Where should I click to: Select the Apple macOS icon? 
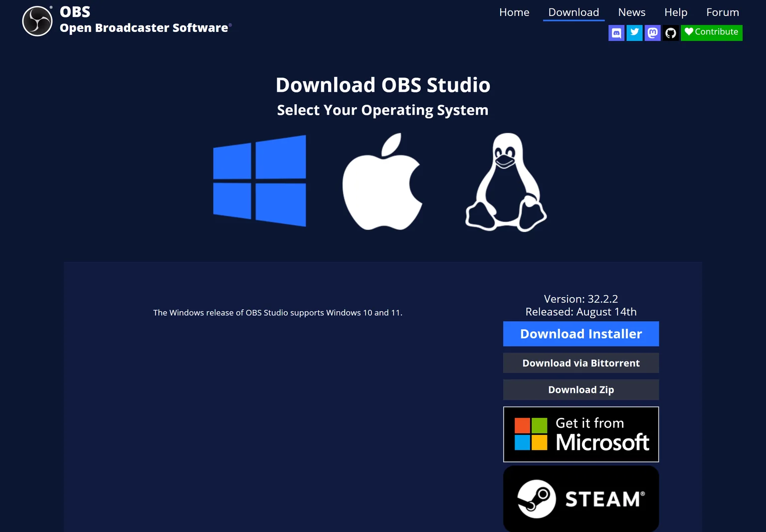[x=383, y=181]
